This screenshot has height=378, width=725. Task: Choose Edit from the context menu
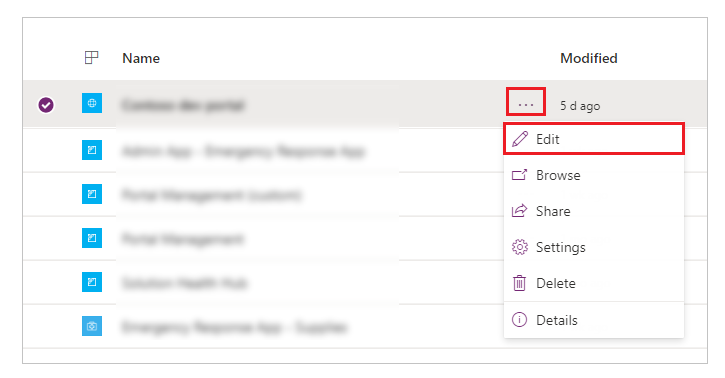[594, 139]
